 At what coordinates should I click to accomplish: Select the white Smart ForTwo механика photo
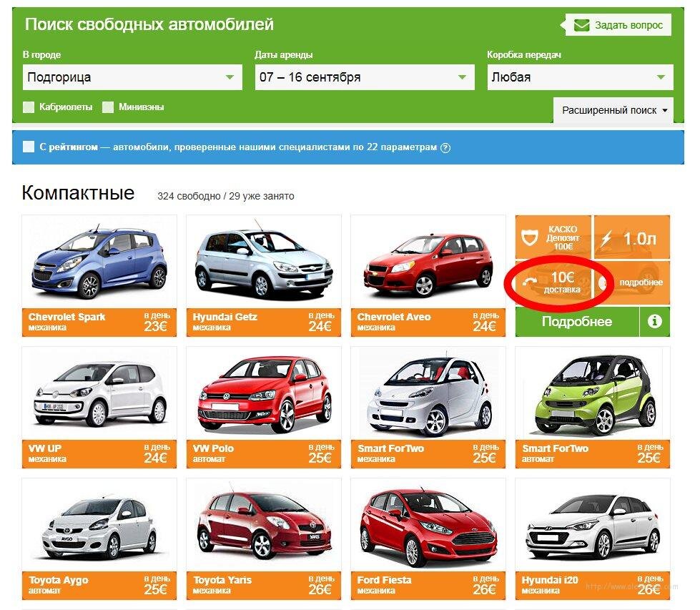pyautogui.click(x=428, y=393)
